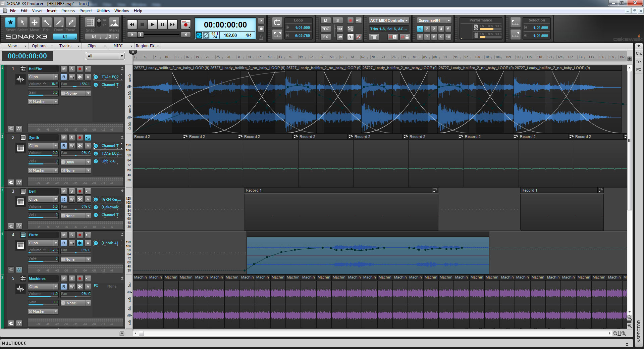Screen dimensions: 644x349
Task: Click the horizontal scrollbar below the clips pane
Action: [x=141, y=333]
